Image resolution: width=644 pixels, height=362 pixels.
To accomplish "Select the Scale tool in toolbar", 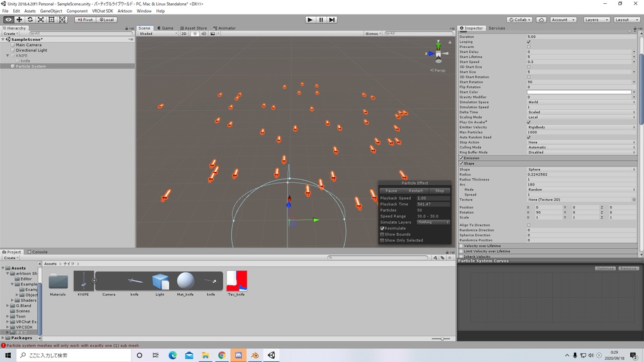I will (x=40, y=19).
